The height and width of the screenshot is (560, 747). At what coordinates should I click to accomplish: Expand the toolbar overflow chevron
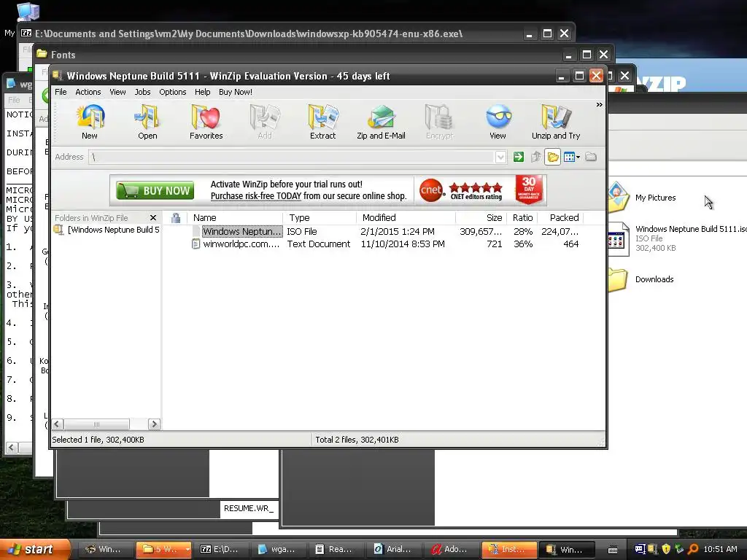pyautogui.click(x=599, y=105)
